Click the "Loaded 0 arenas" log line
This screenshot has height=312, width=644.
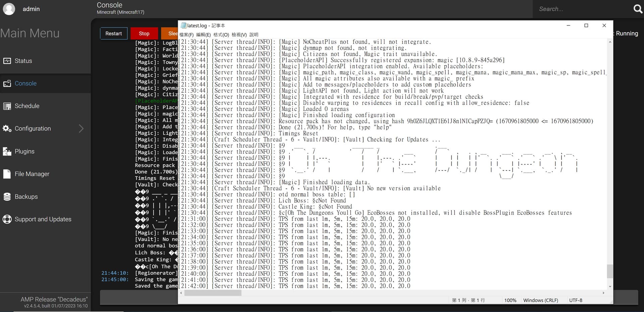pyautogui.click(x=264, y=109)
